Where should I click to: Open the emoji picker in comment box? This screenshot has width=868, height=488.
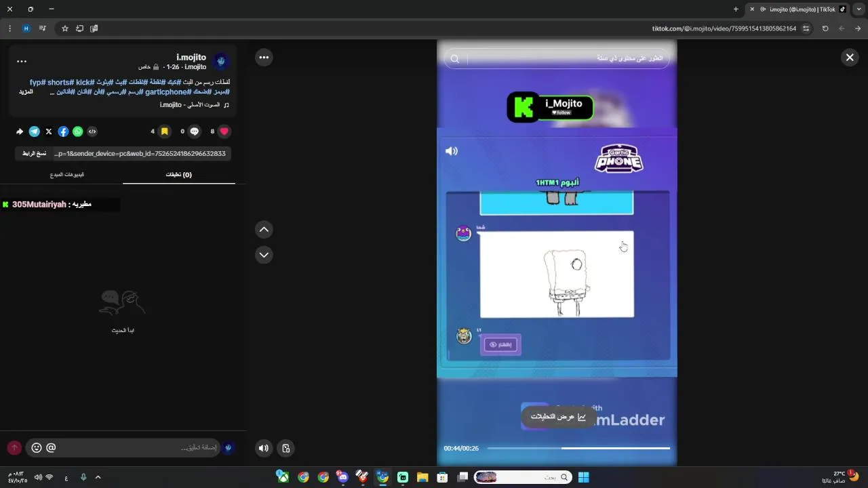click(x=37, y=448)
